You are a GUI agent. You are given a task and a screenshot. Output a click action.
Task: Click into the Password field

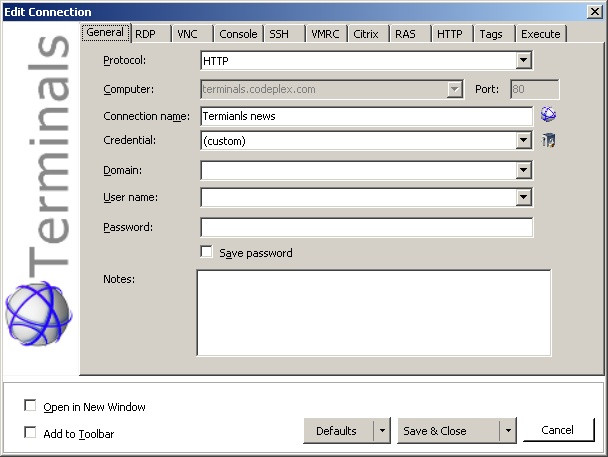pos(366,228)
